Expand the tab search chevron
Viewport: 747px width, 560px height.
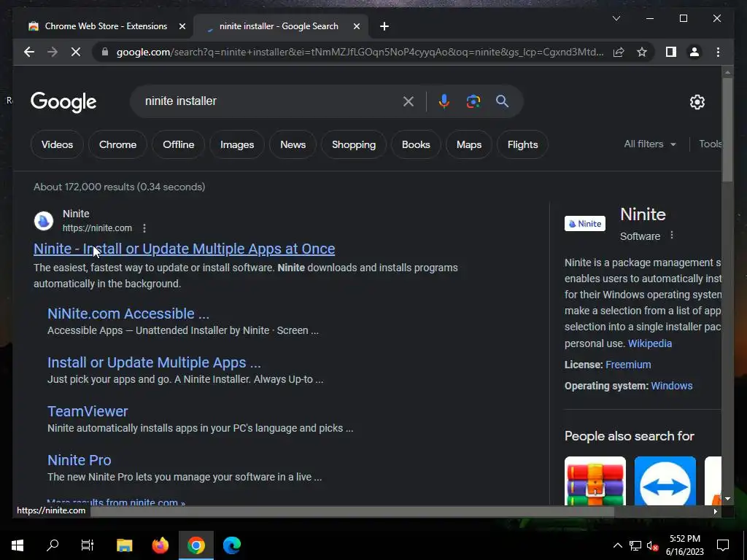616,18
